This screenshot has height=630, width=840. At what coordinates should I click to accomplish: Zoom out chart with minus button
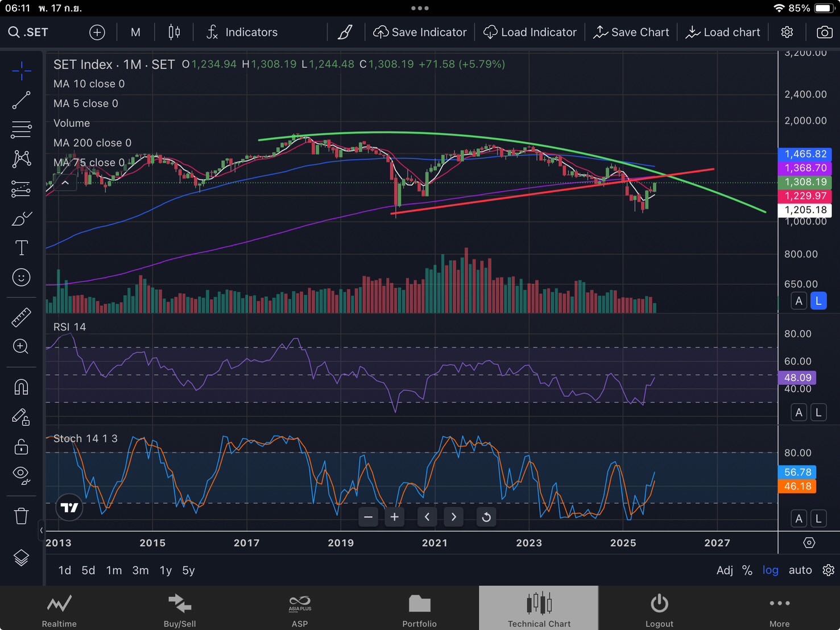click(369, 517)
